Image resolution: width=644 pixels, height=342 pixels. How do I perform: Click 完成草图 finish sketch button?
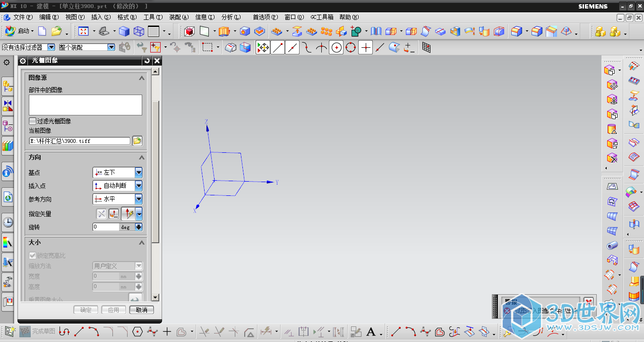(x=38, y=331)
